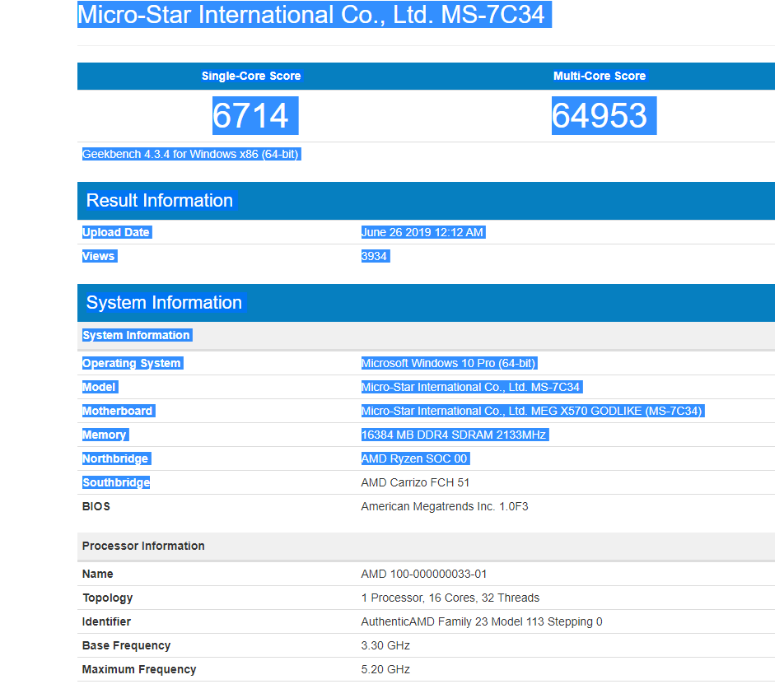Click AMD Ryzen SOC 00 value
Viewport: 784px width, 684px height.
pos(415,458)
